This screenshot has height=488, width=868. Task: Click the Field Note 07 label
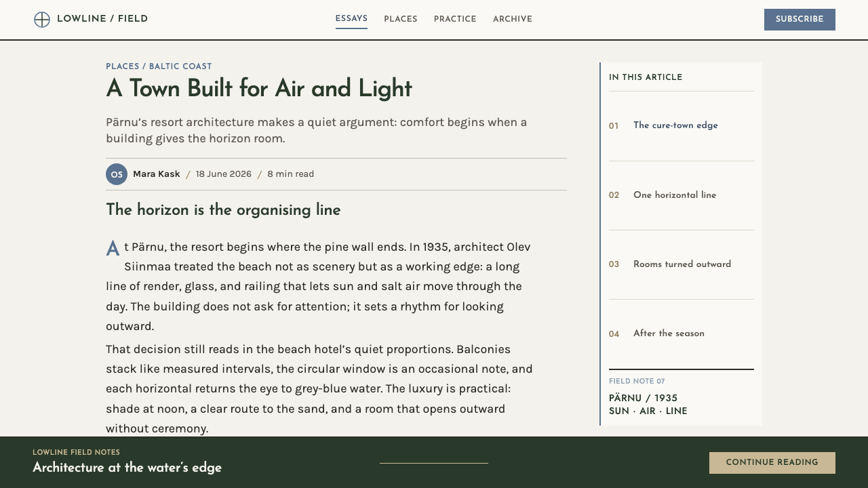pos(637,382)
